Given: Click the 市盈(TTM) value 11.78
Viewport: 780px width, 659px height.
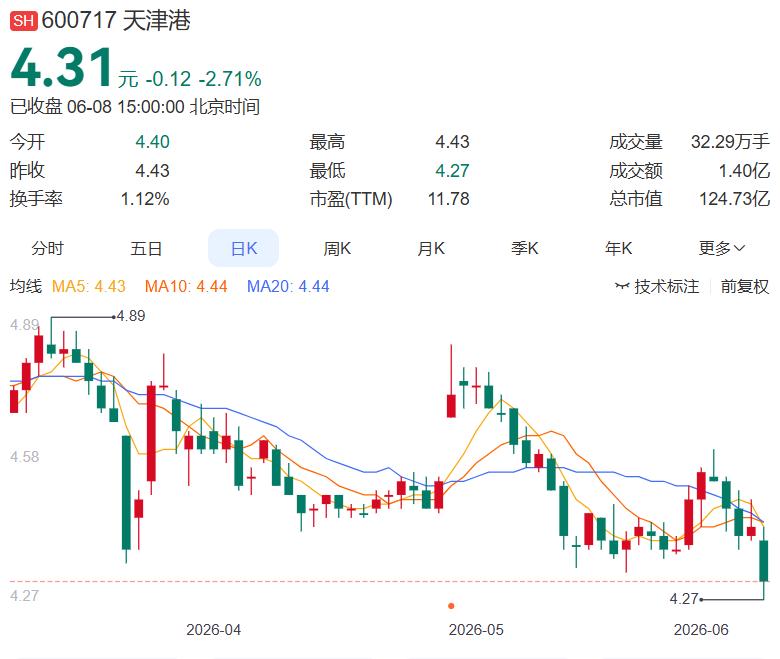Looking at the screenshot, I should [449, 199].
